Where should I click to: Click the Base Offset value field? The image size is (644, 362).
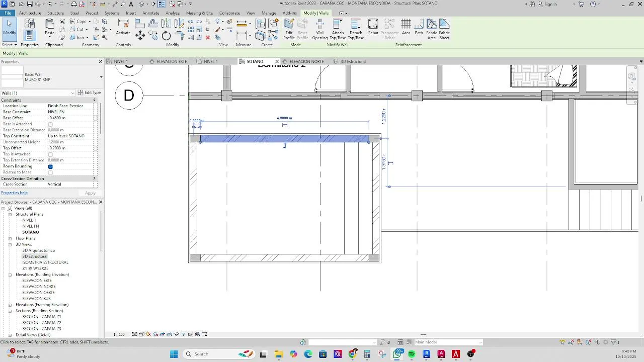70,118
